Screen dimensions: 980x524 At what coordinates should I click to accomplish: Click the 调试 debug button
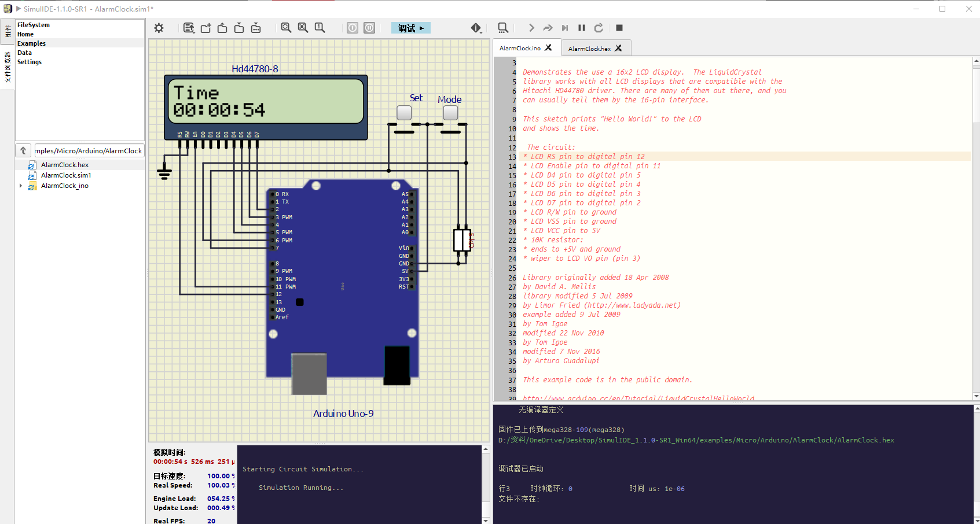coord(410,28)
